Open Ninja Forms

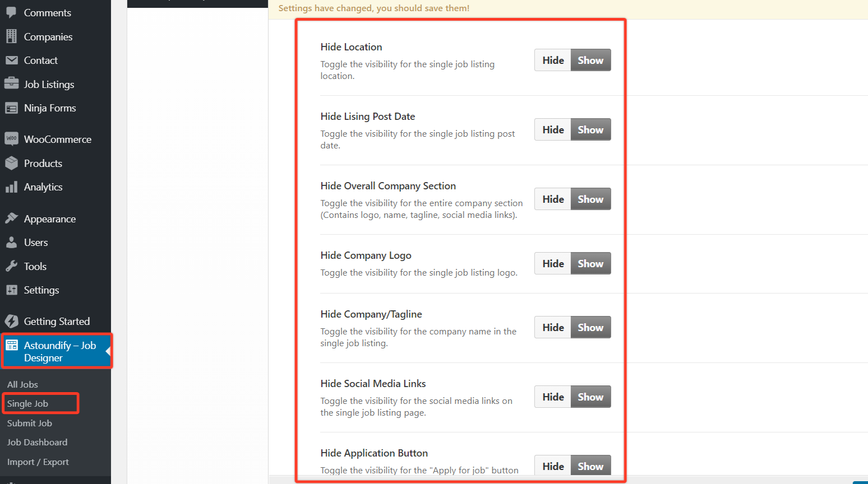click(50, 108)
